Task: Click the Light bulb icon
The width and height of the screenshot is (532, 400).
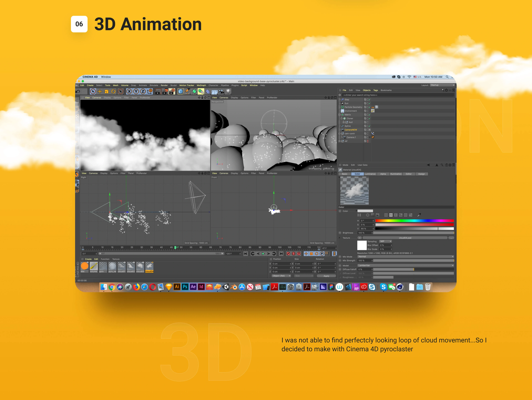Action: point(228,91)
